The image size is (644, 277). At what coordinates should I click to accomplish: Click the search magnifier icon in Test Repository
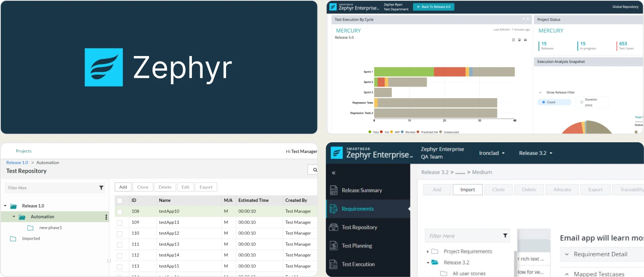315,170
